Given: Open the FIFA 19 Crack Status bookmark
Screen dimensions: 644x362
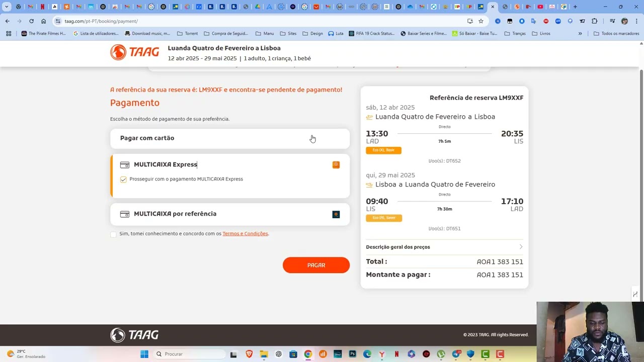Looking at the screenshot, I should tap(371, 34).
